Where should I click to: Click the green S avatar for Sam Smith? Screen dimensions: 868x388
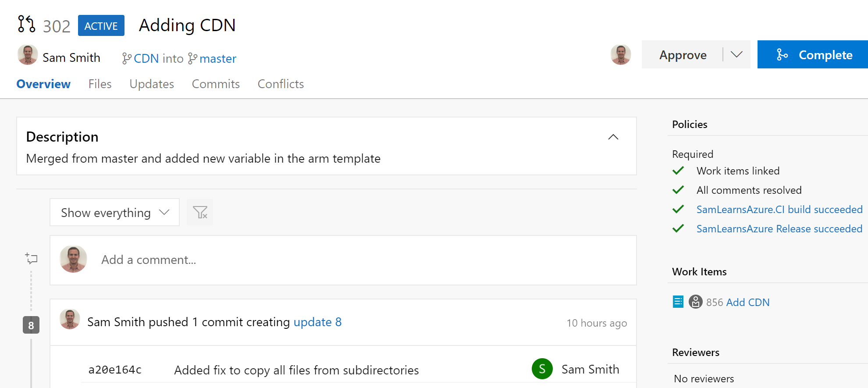coord(542,369)
